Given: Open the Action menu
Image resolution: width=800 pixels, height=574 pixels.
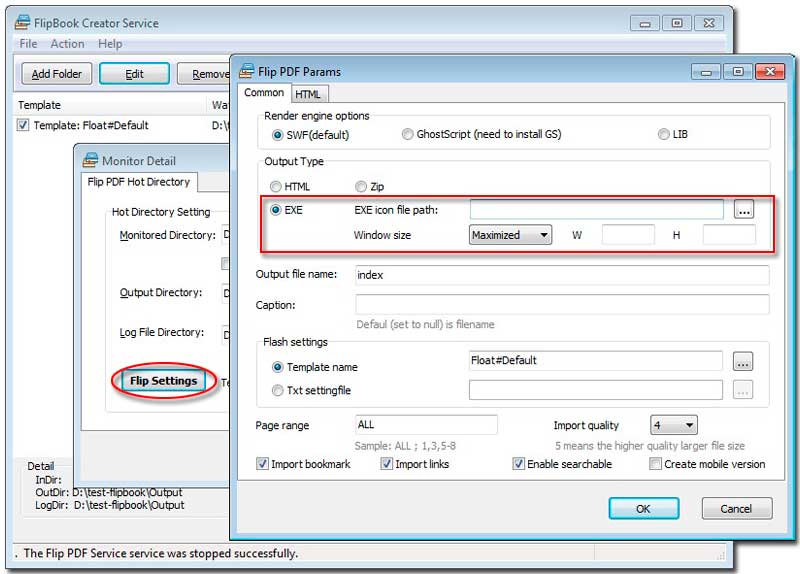Looking at the screenshot, I should point(67,44).
